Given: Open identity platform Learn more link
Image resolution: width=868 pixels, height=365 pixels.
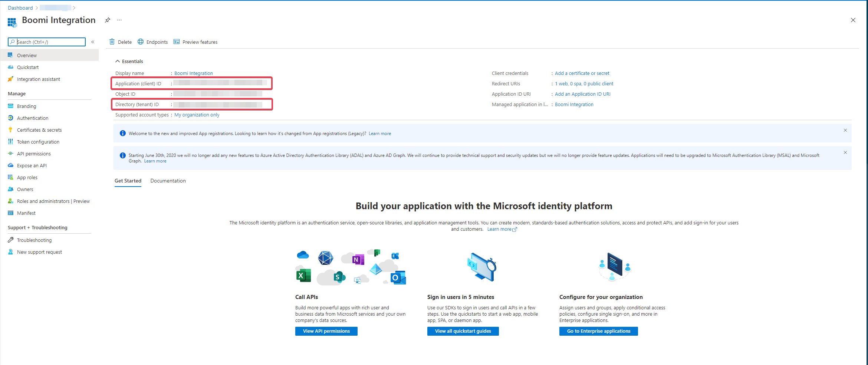Looking at the screenshot, I should [x=502, y=229].
